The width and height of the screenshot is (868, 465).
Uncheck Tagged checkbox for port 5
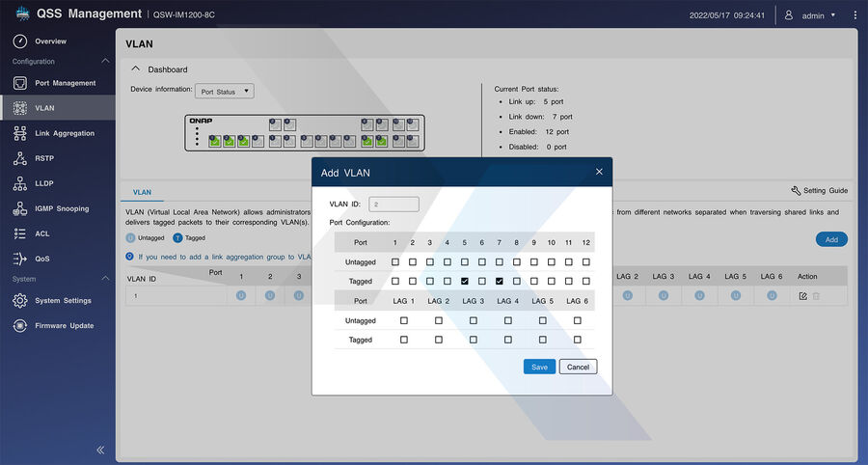[465, 281]
